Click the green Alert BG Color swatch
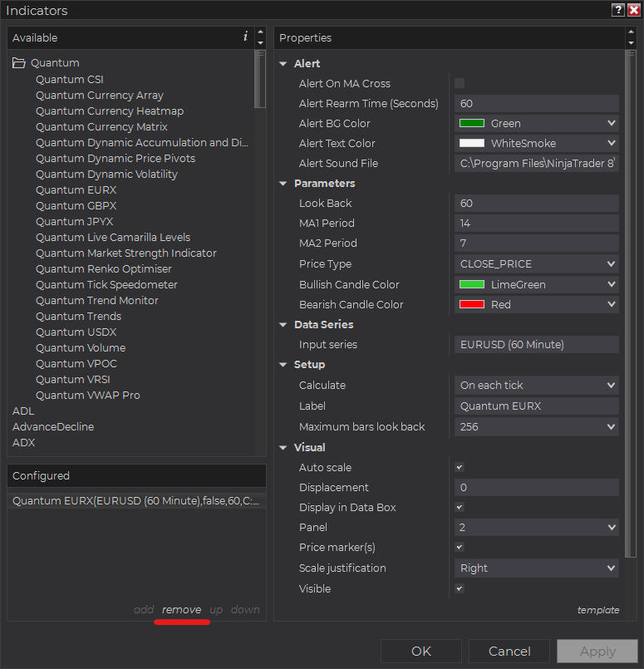 (472, 123)
